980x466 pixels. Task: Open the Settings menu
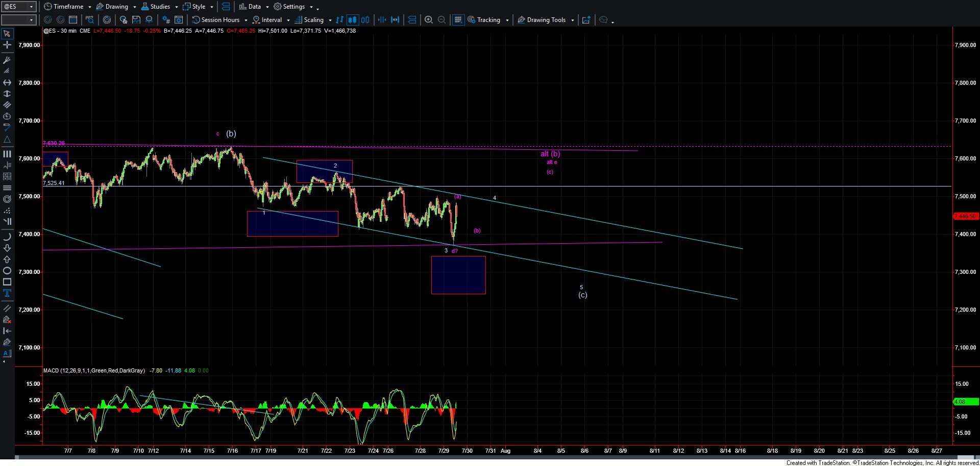[289, 7]
